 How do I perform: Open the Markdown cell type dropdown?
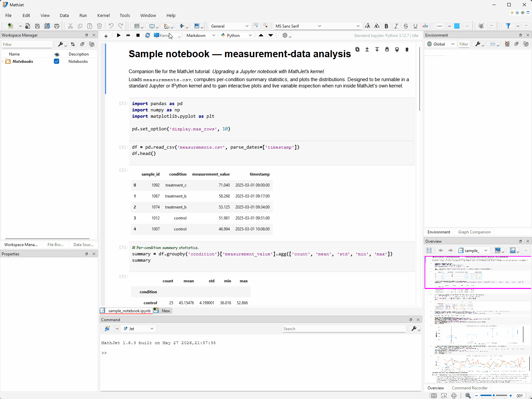[201, 35]
